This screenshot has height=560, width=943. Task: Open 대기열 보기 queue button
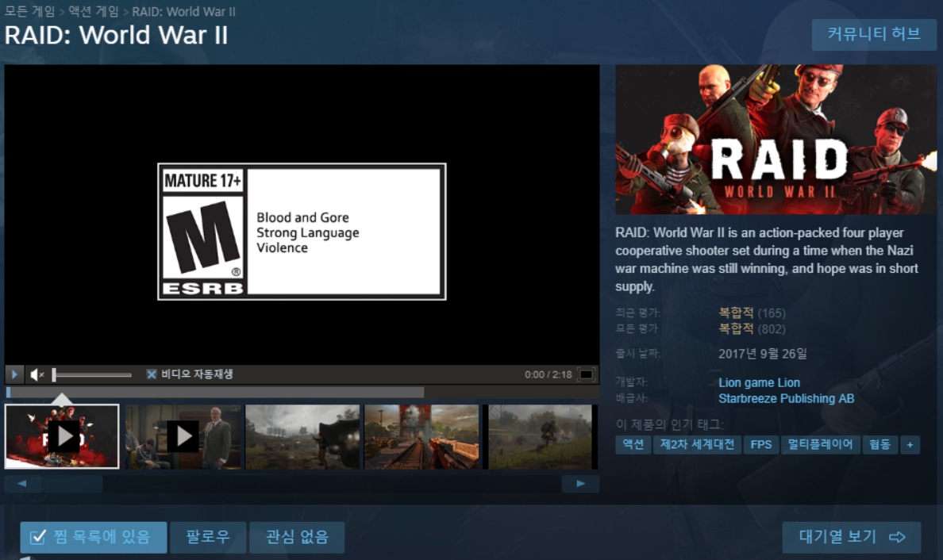point(852,537)
